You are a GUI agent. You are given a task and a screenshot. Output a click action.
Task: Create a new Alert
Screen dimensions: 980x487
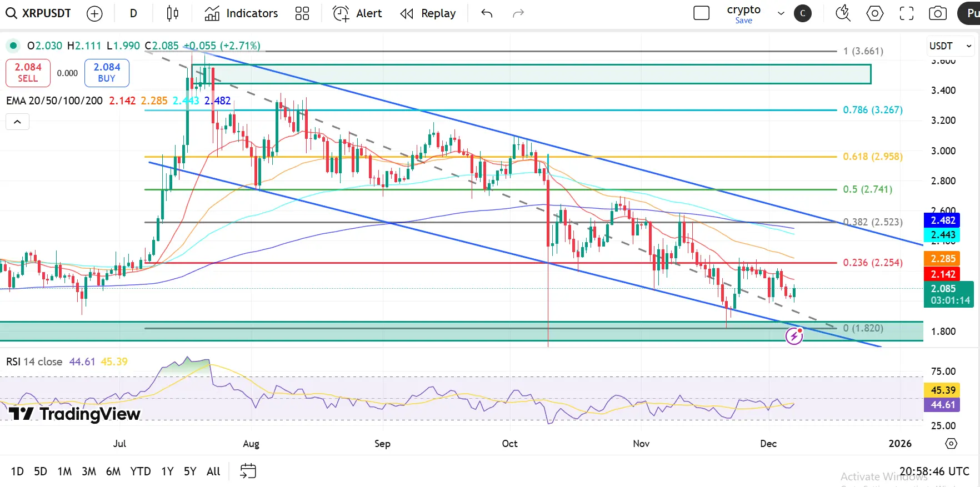click(357, 13)
